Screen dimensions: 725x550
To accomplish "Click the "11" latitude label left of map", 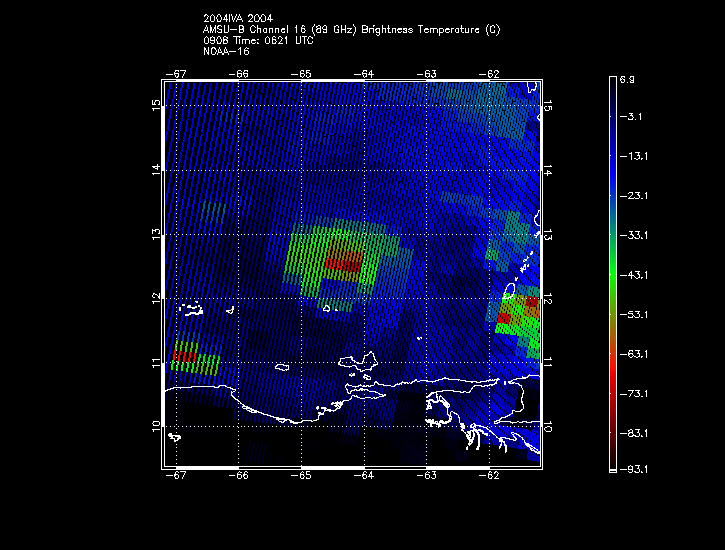I will [156, 362].
